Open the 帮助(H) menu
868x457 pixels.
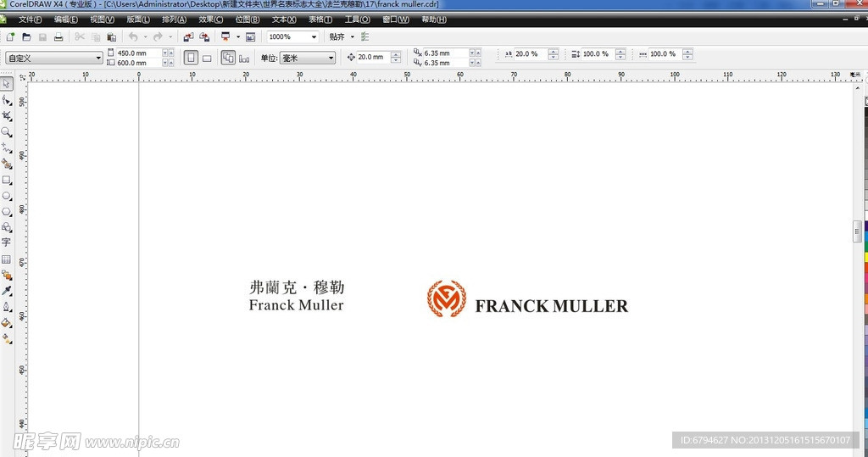(434, 20)
